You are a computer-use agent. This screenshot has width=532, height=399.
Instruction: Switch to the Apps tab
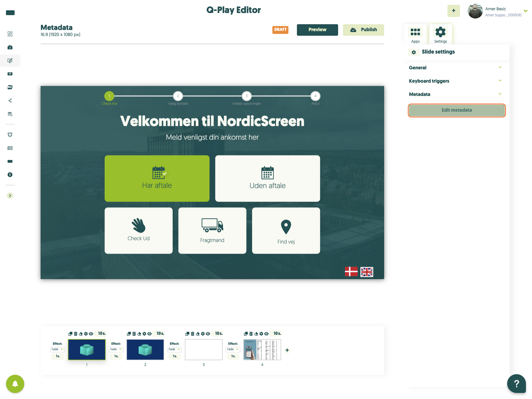(x=415, y=35)
